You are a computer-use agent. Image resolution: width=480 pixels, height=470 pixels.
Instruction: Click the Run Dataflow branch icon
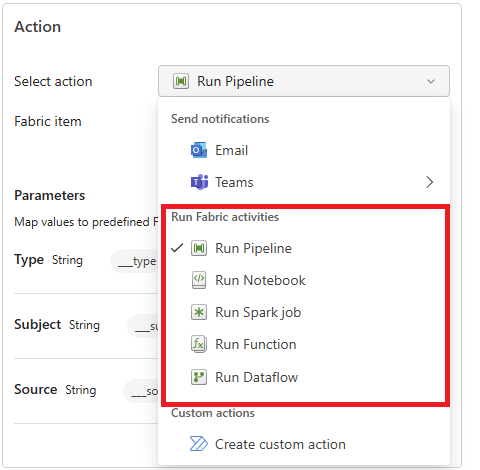(199, 377)
